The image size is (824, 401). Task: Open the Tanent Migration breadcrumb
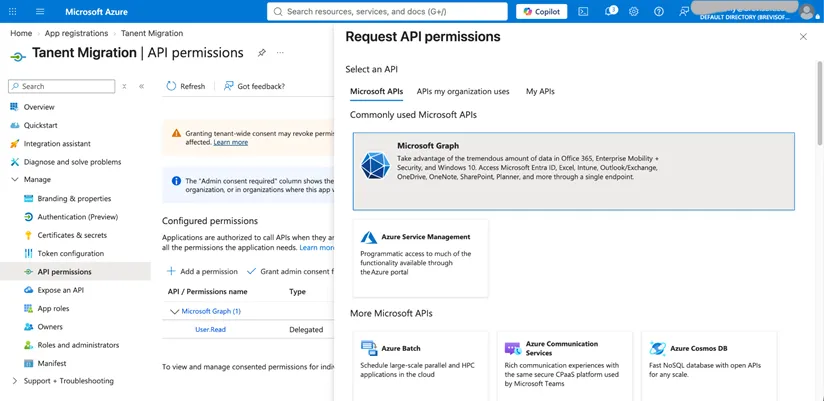tap(152, 33)
